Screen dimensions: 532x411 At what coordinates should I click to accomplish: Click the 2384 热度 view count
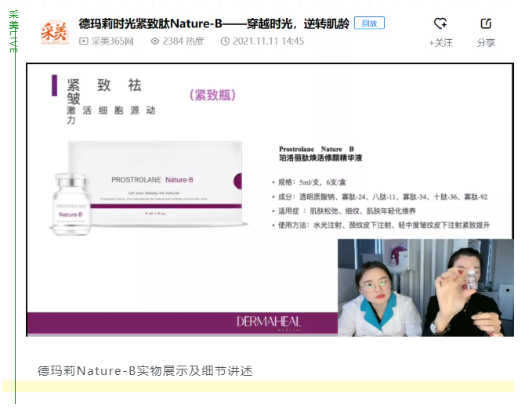(x=183, y=41)
